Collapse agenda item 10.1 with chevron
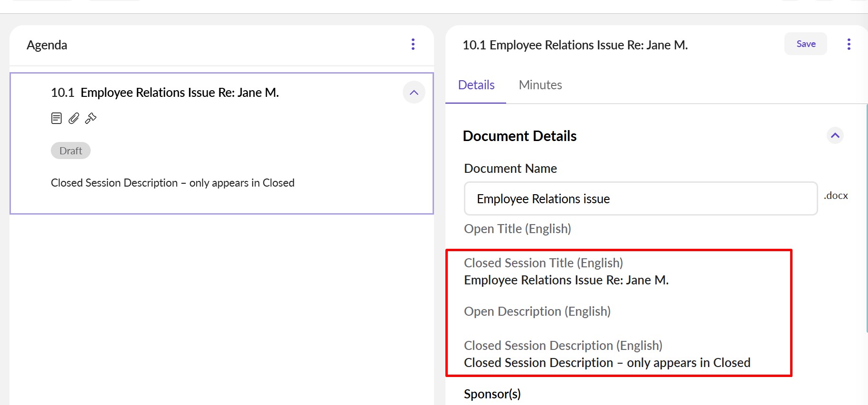This screenshot has width=868, height=405. (414, 93)
